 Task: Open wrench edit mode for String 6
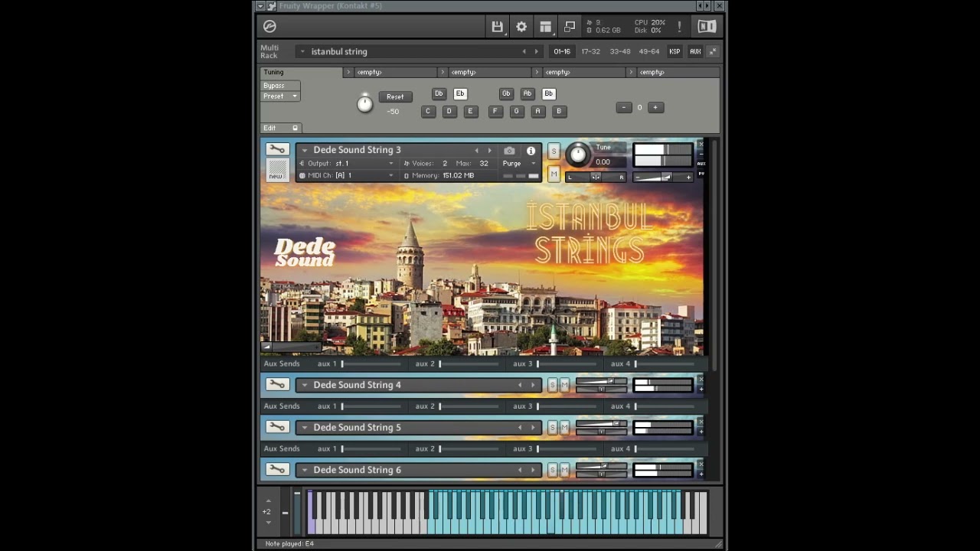[277, 469]
